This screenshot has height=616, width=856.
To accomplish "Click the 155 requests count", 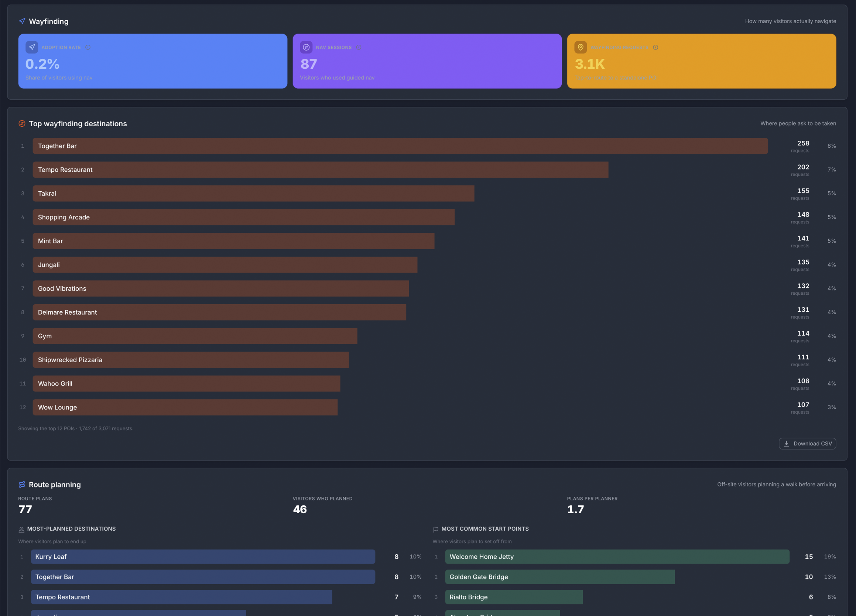I will pos(803,191).
